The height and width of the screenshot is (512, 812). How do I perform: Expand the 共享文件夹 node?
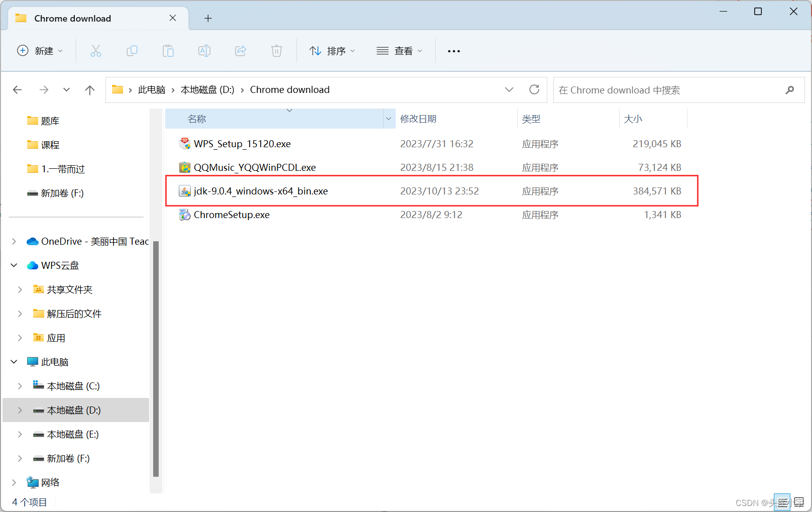[20, 289]
